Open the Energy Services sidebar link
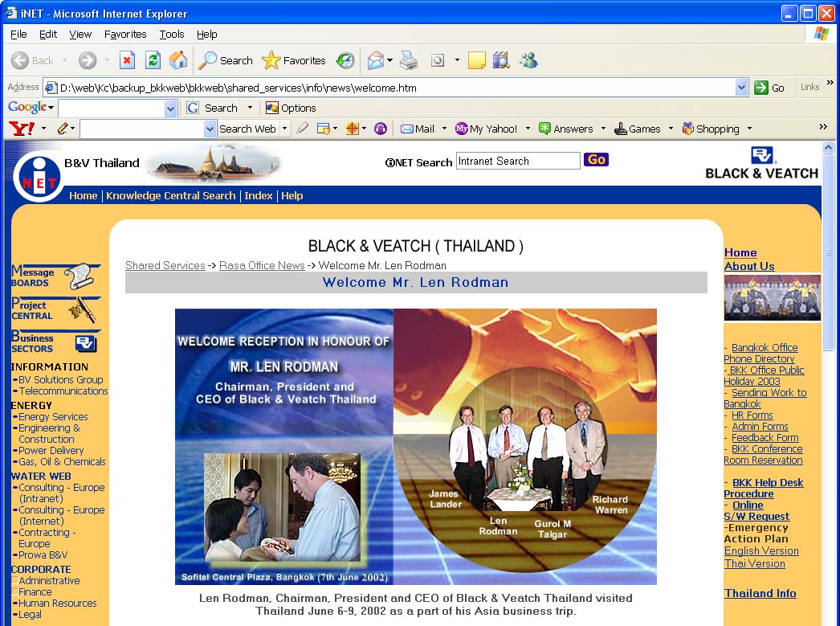Image resolution: width=840 pixels, height=626 pixels. point(53,416)
